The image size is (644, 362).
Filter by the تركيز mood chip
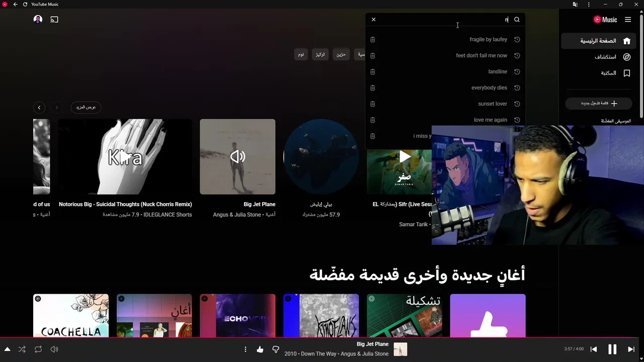320,54
